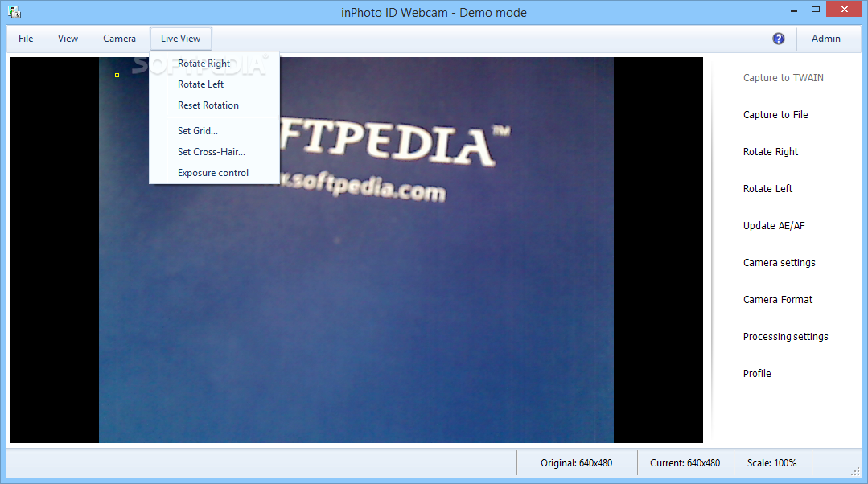
Task: Open the Camera menu
Action: 119,39
